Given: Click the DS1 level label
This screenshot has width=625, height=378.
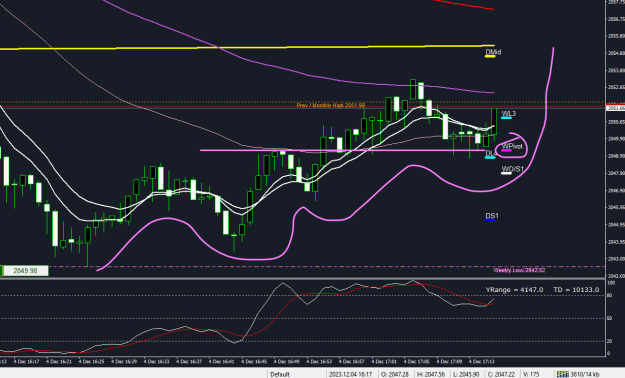Looking at the screenshot, I should (491, 216).
